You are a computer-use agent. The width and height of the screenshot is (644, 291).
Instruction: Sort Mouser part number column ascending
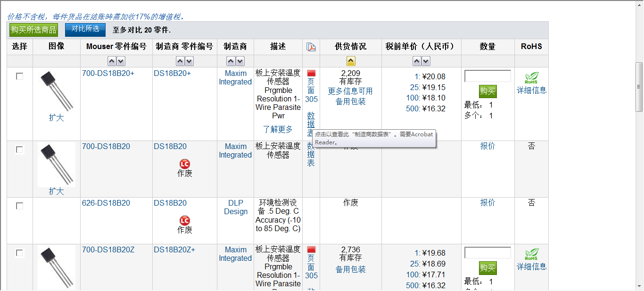[112, 61]
